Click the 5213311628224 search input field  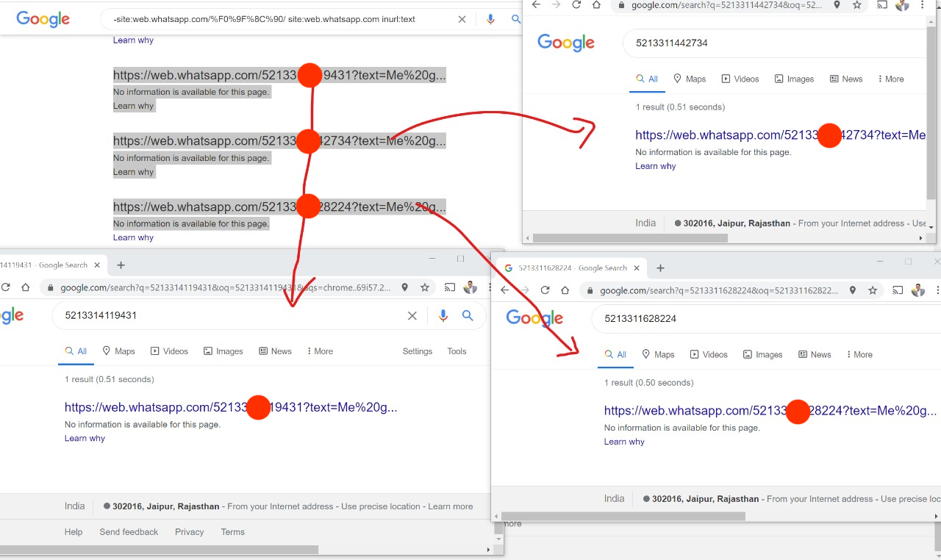(x=766, y=318)
